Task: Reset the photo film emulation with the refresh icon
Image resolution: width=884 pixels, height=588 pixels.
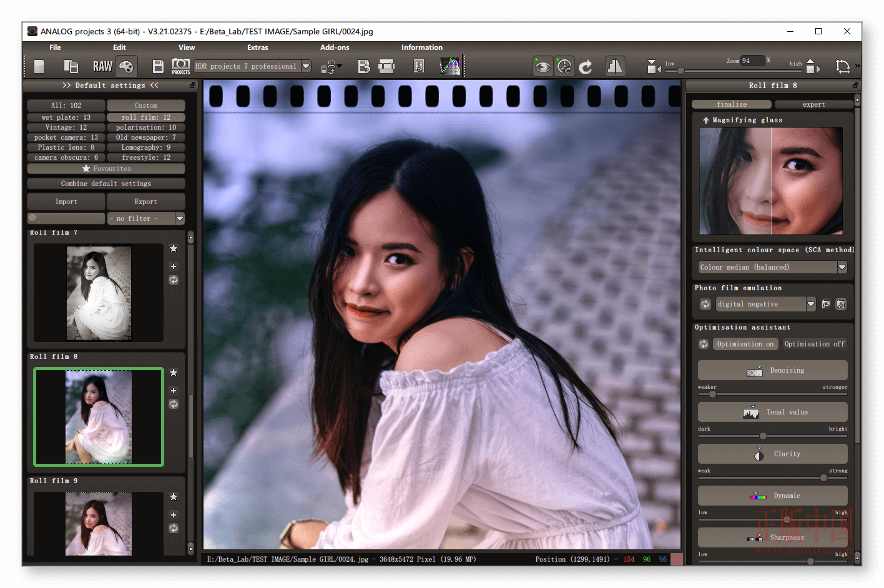Action: coord(705,304)
